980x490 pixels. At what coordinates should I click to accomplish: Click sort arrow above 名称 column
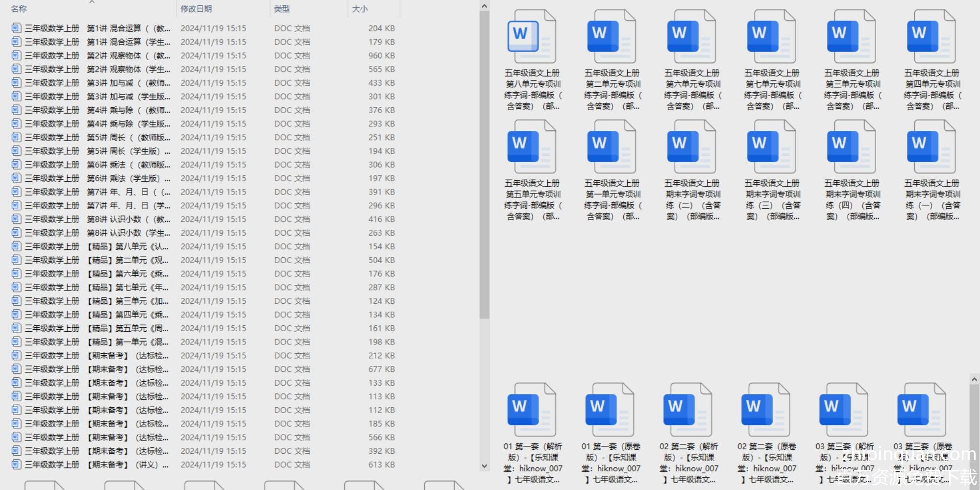[92, 2]
